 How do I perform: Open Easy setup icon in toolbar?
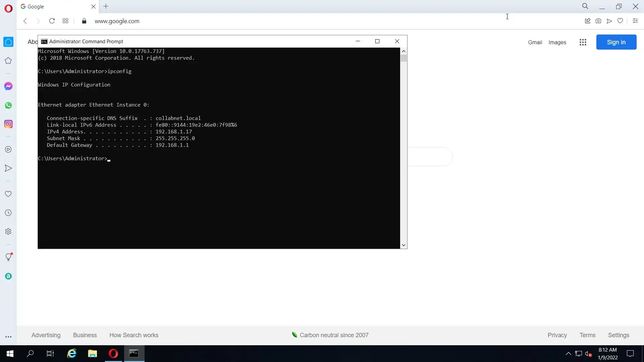635,21
